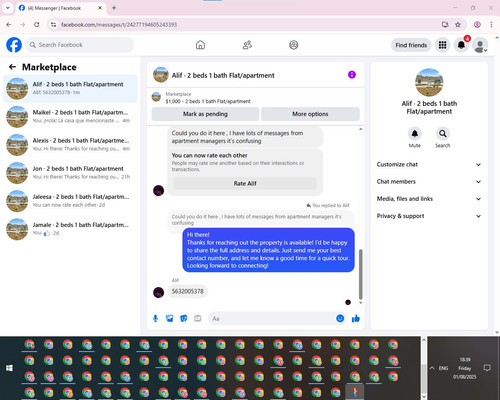Expand the Chat members section

(x=429, y=182)
